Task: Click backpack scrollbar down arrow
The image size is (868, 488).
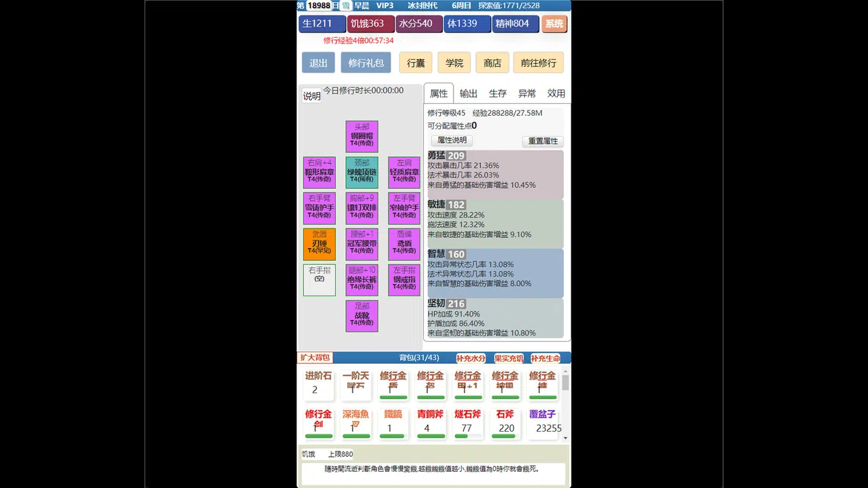Action: click(x=566, y=439)
